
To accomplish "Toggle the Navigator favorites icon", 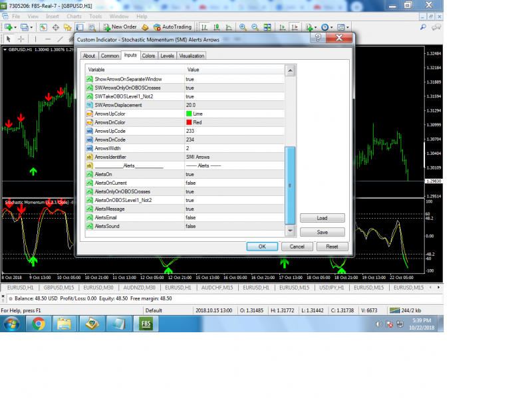I will 68,27.
